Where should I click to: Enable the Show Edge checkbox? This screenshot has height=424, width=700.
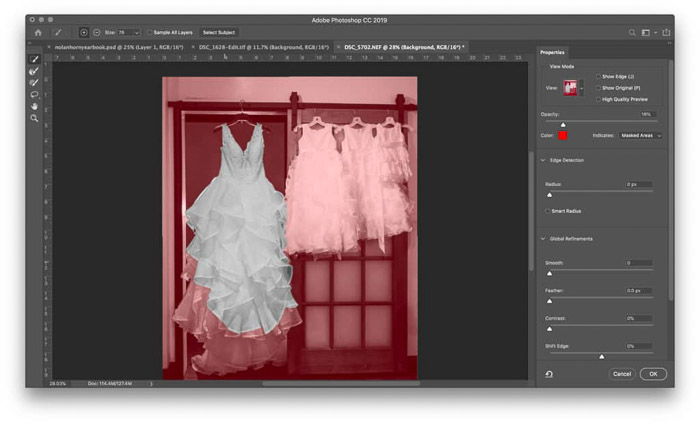pos(598,76)
